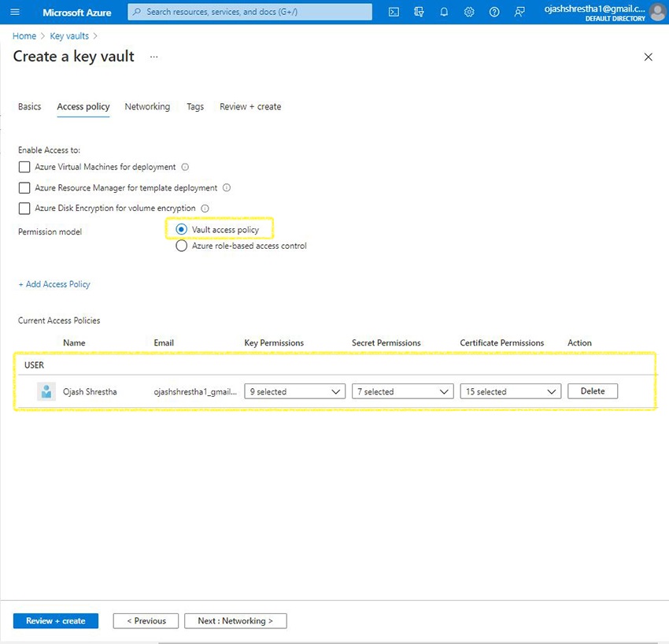Click the USER group row label
This screenshot has height=644, width=669.
pyautogui.click(x=34, y=365)
